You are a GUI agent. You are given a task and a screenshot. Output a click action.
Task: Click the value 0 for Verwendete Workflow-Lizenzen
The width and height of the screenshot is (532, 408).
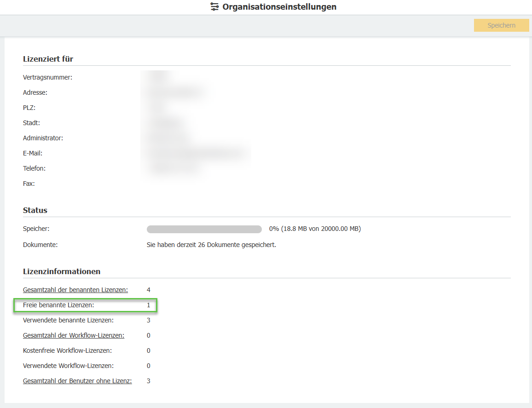point(149,366)
